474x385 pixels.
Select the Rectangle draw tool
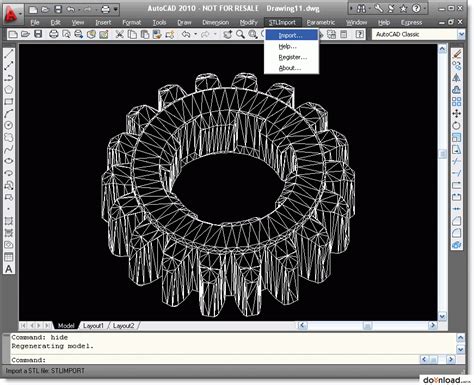9,101
